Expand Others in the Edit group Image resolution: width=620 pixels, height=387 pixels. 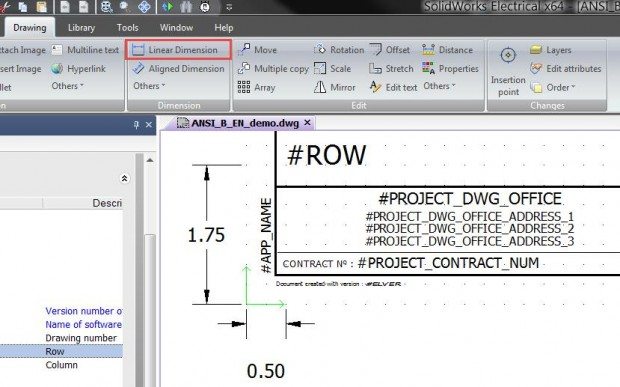click(x=439, y=86)
